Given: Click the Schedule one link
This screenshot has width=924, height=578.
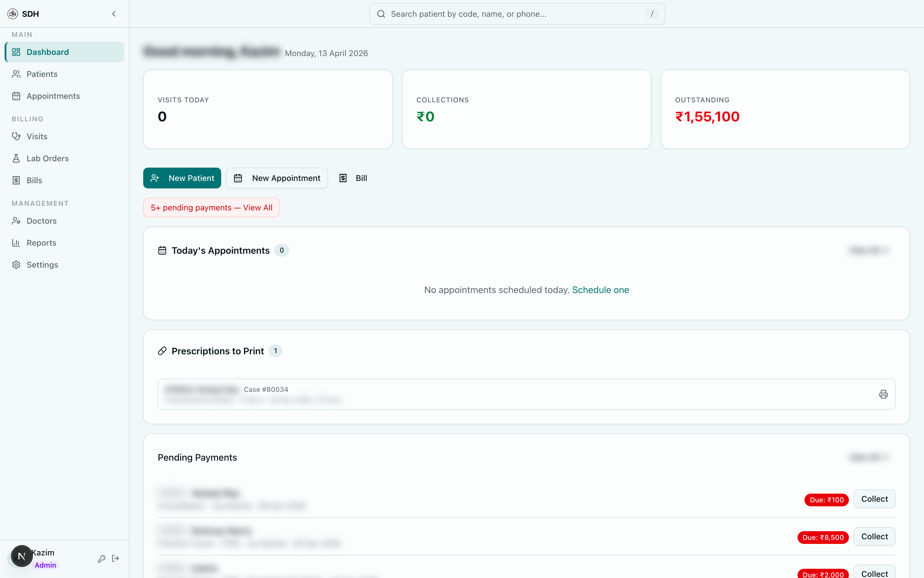Looking at the screenshot, I should [x=600, y=290].
